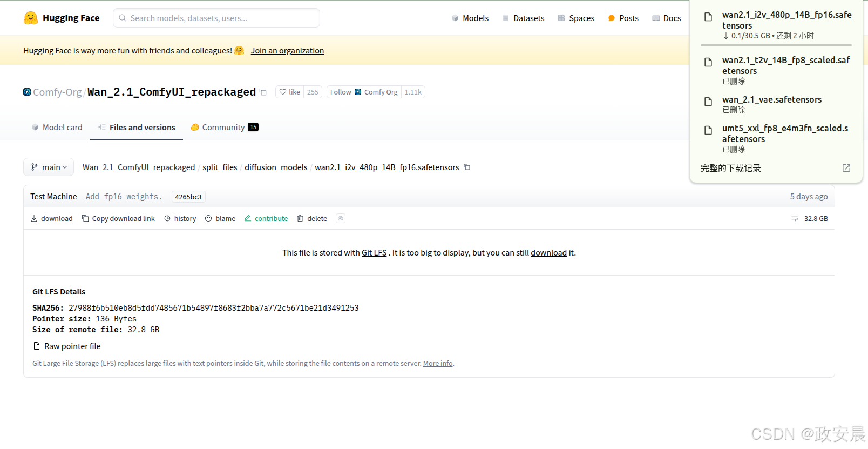Click the download progress bar under the fp16 file

[776, 45]
